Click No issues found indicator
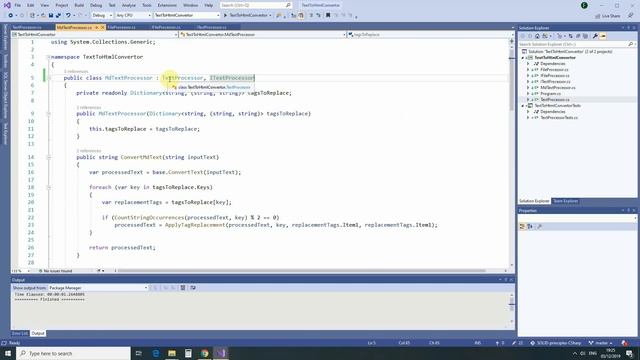Viewport: 640px width, 360px height. coord(55,271)
